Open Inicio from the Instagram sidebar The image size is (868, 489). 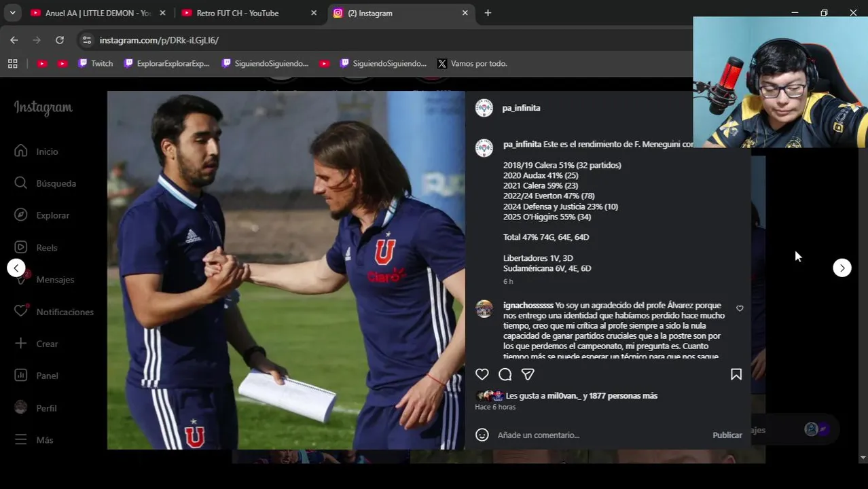[37, 151]
